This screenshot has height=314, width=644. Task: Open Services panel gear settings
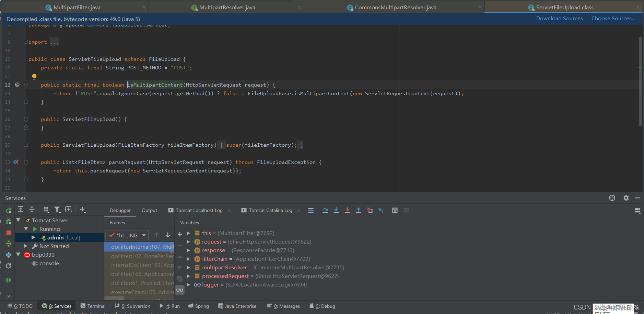[626, 198]
